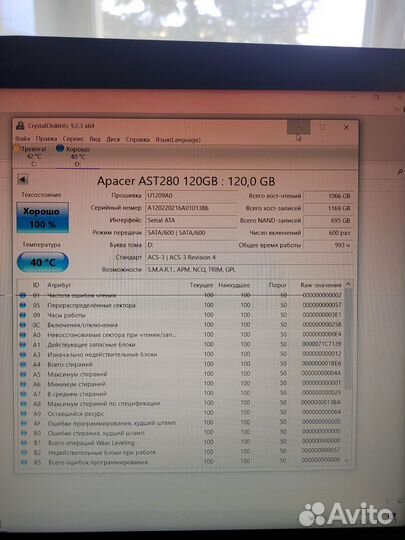This screenshot has width=405, height=540.
Task: Click the 40 °C temperature button
Action: pos(43,262)
